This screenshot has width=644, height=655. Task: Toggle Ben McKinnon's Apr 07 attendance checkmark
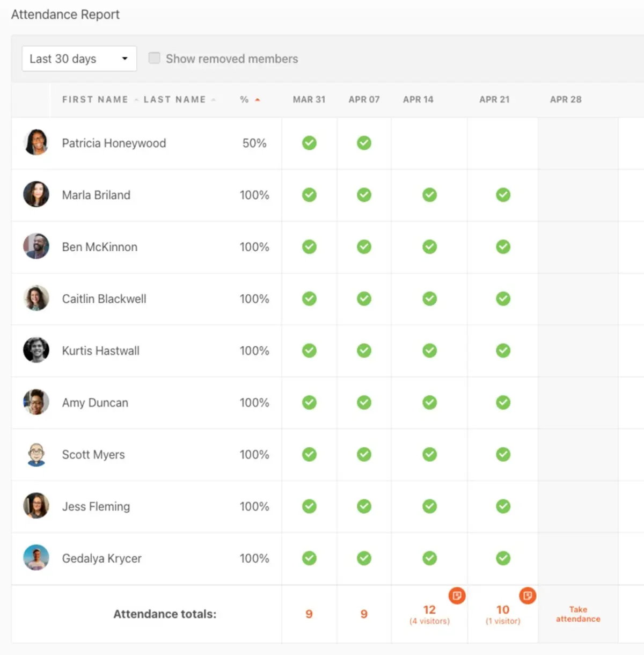tap(364, 247)
